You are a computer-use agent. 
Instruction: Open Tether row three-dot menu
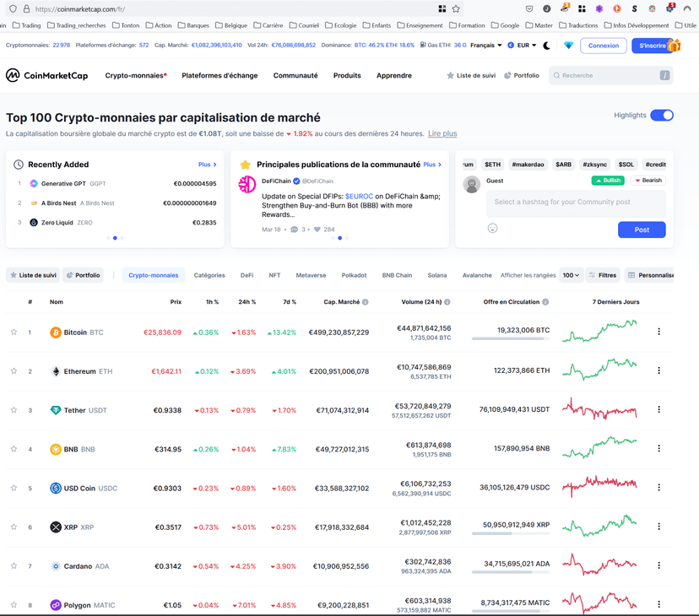[x=658, y=409]
